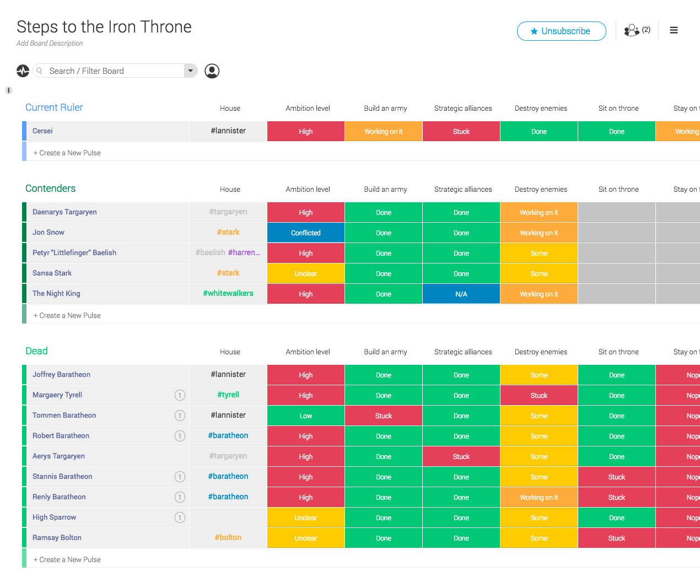Open updates bubble for Stannis Baratheon
Screen dimensions: 700x588
[x=180, y=477]
